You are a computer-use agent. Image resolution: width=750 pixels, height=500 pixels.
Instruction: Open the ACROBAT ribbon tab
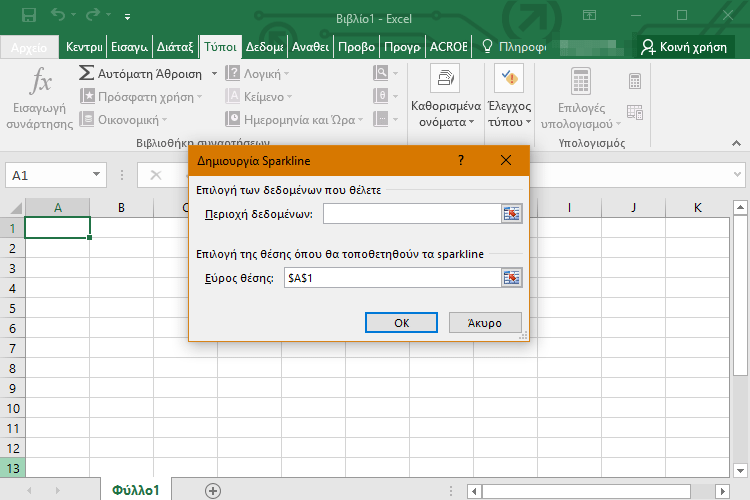(x=448, y=47)
